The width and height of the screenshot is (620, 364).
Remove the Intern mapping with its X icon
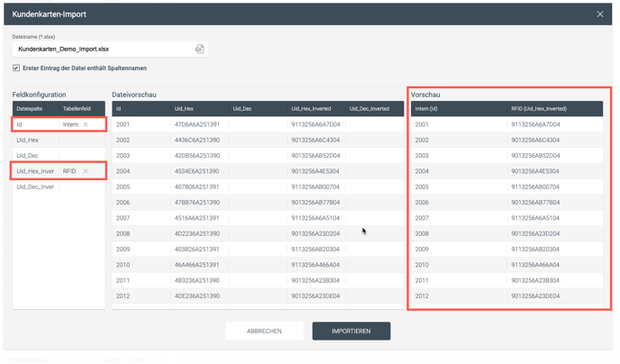(x=86, y=124)
